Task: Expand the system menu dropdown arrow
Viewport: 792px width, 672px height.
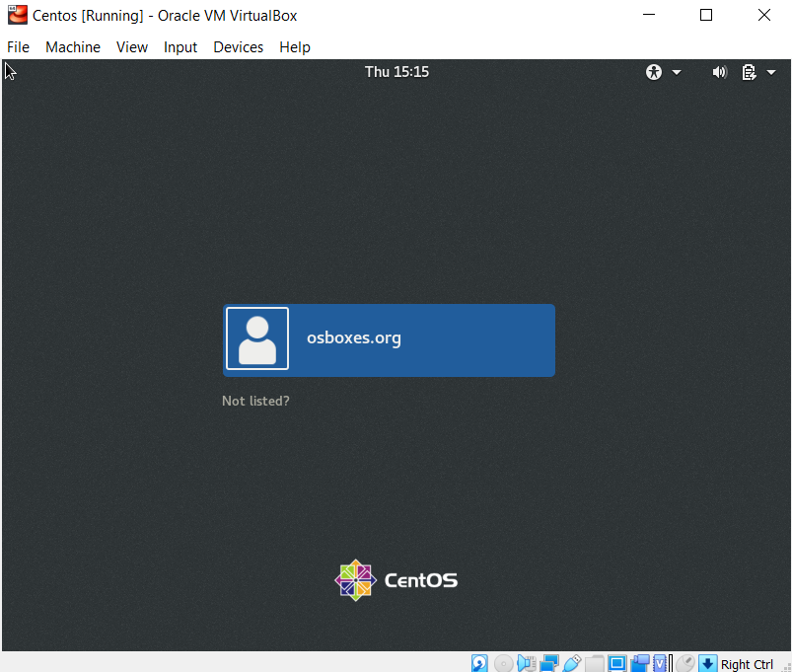Action: (770, 72)
